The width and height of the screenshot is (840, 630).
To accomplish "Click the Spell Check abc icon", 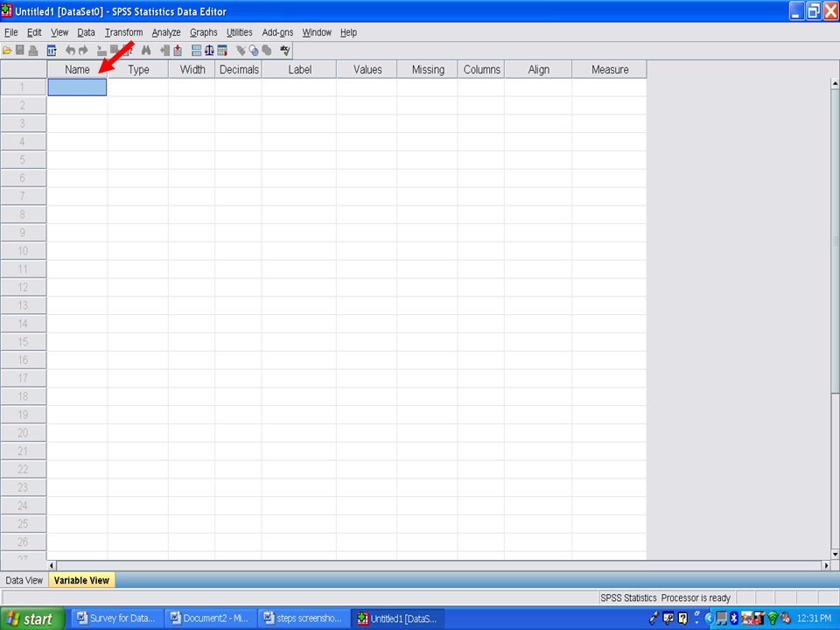I will pyautogui.click(x=284, y=51).
